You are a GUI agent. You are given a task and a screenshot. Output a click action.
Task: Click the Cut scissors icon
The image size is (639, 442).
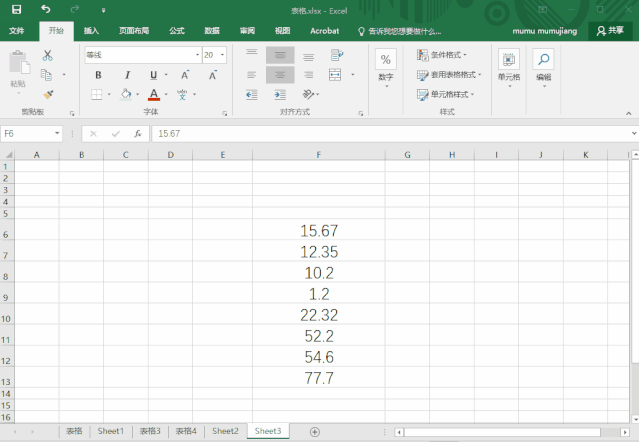tap(48, 55)
